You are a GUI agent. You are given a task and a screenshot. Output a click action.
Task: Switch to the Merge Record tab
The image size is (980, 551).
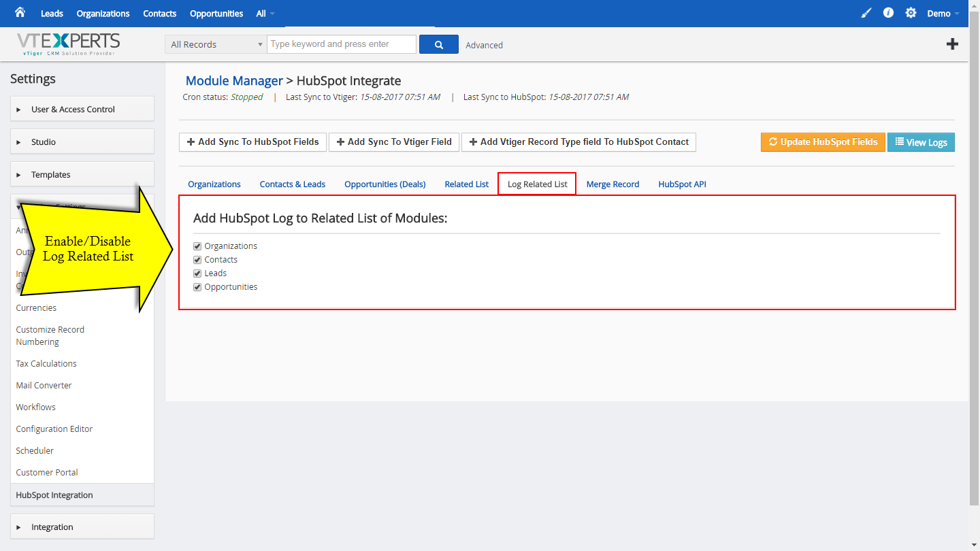[612, 184]
